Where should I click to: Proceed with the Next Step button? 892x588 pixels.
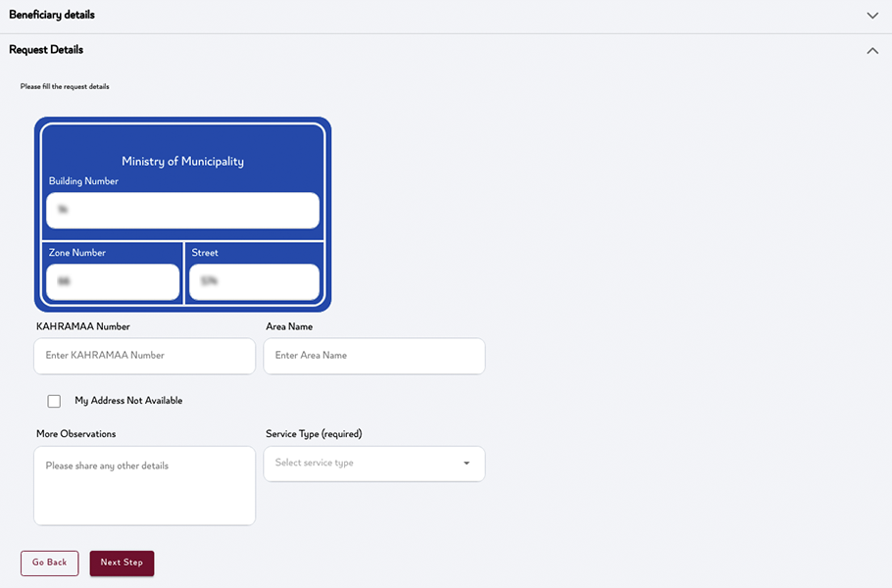point(122,563)
